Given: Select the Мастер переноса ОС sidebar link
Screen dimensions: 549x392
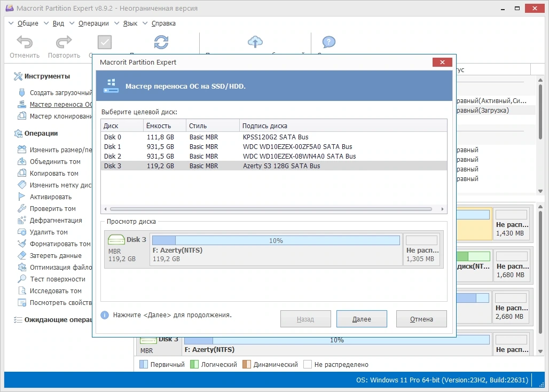Looking at the screenshot, I should click(x=60, y=104).
